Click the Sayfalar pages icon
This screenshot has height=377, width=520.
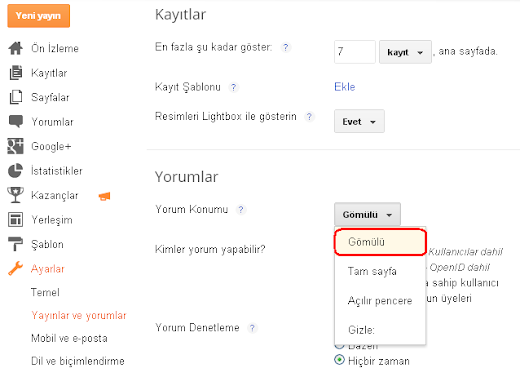pyautogui.click(x=16, y=97)
